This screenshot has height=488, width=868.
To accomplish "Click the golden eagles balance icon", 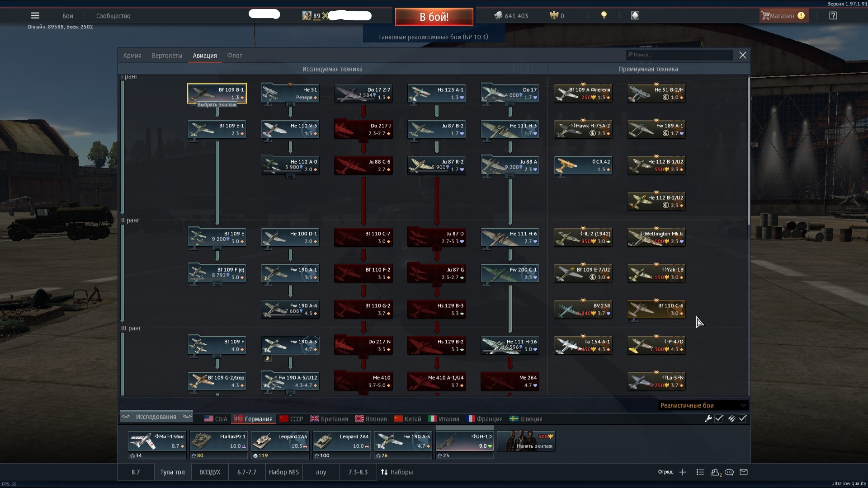I will pos(554,15).
